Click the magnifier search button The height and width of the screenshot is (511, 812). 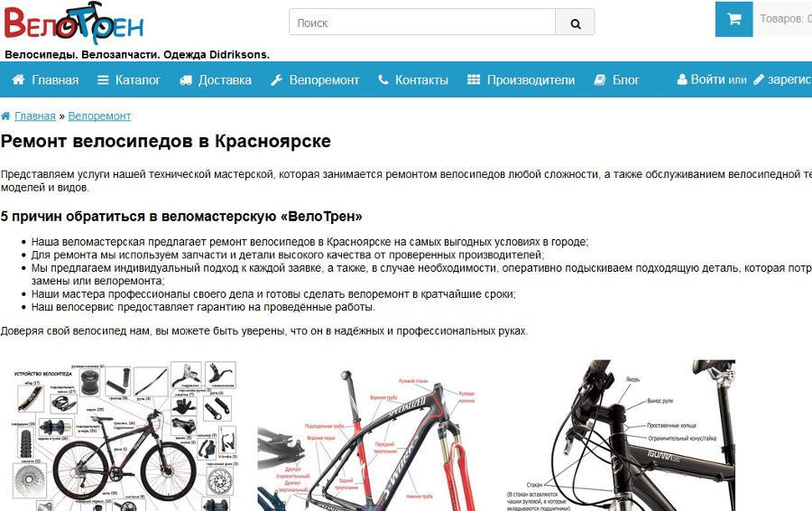click(x=575, y=23)
